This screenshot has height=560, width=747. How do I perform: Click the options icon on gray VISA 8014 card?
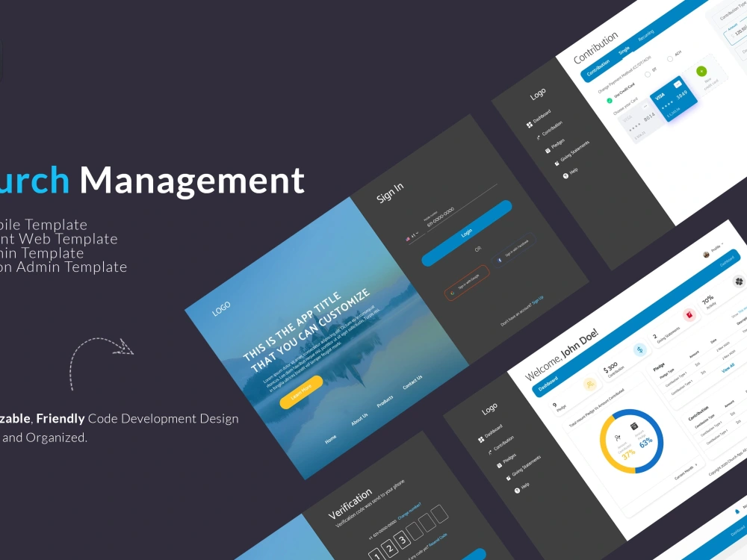point(645,106)
